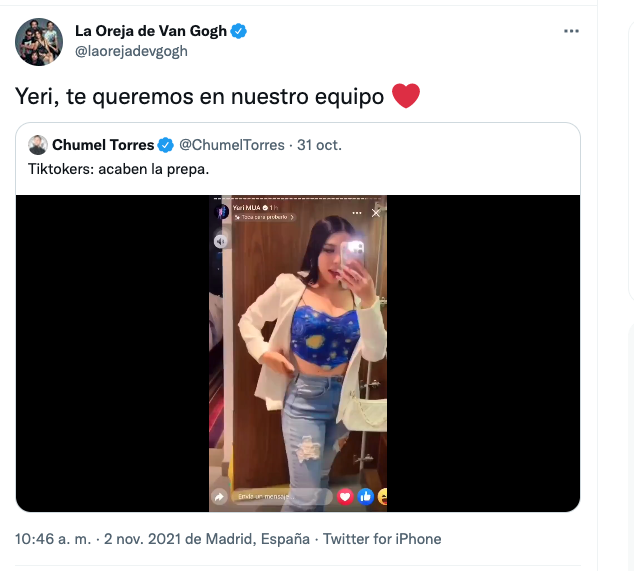This screenshot has height=571, width=634.
Task: Click the 'Envía un mensaje' message field
Action: [281, 496]
